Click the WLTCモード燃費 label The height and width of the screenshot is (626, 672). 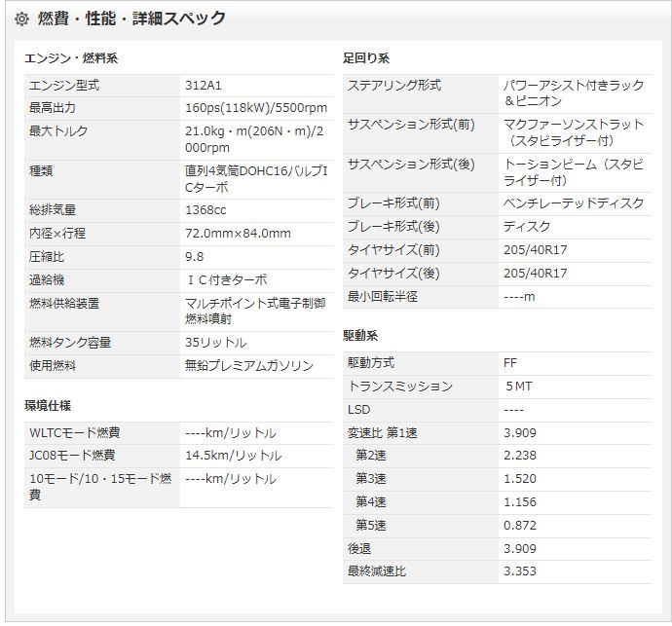coord(74,433)
